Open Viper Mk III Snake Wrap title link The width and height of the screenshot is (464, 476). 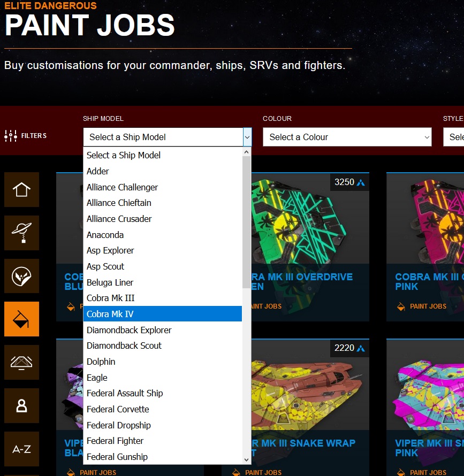pos(303,448)
